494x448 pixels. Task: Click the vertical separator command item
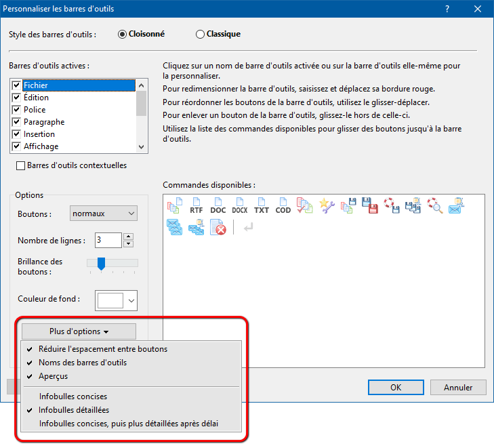click(x=234, y=227)
